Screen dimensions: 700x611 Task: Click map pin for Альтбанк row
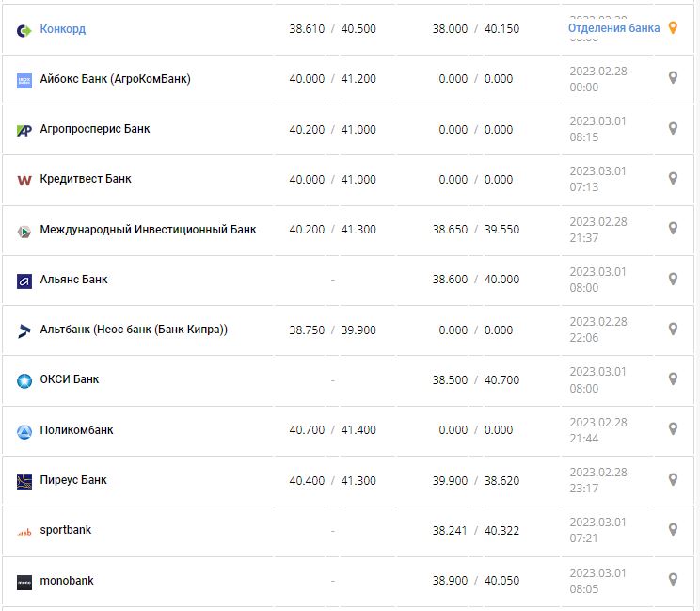pyautogui.click(x=673, y=330)
